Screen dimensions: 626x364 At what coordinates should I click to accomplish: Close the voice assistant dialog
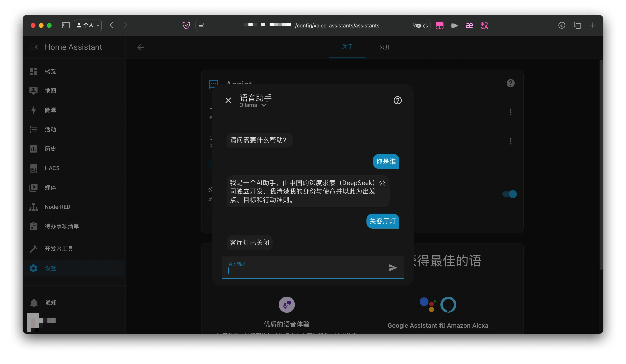228,100
